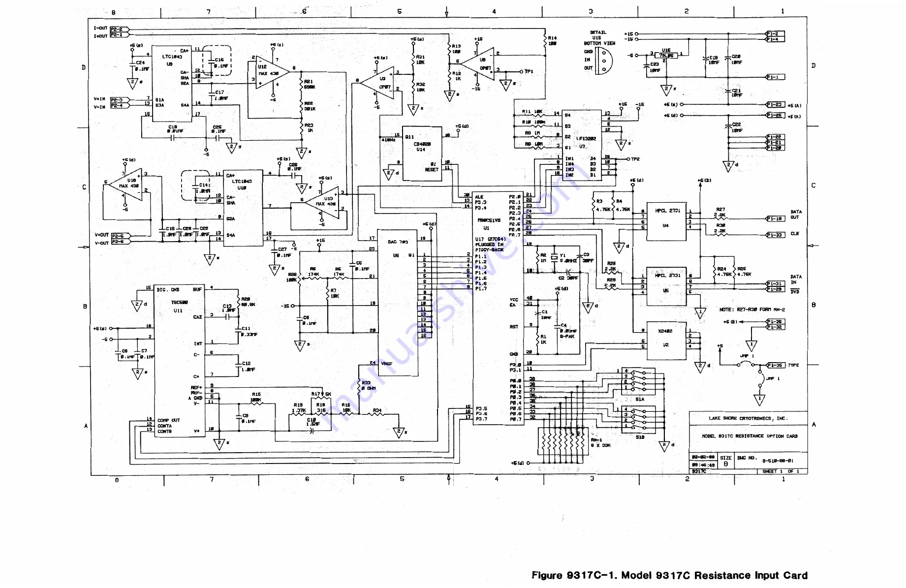The height and width of the screenshot is (588, 906).
Task: Click the P2-3 V+IN connector tag
Action: pyautogui.click(x=121, y=100)
